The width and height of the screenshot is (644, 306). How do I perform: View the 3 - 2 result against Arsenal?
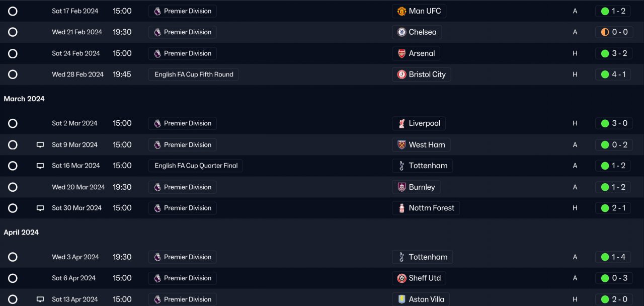[x=613, y=53]
